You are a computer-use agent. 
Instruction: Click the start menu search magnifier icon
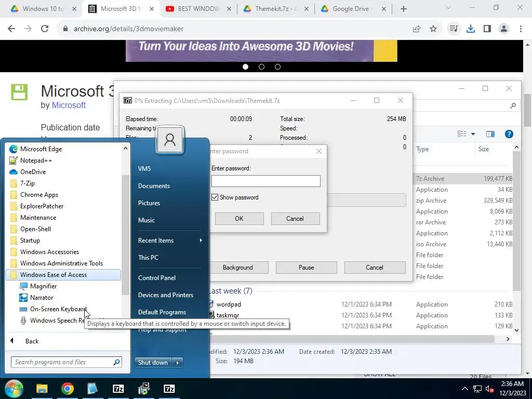[x=116, y=362]
